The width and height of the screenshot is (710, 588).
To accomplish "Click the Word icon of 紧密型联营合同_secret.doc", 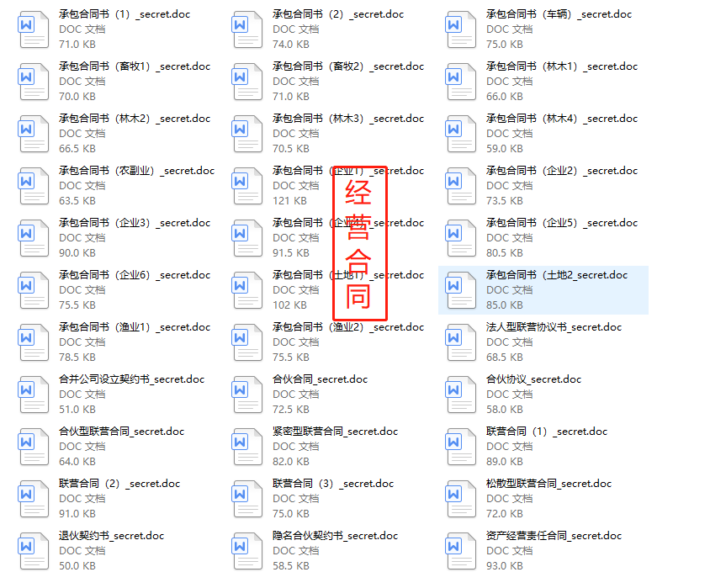I will pos(246,447).
